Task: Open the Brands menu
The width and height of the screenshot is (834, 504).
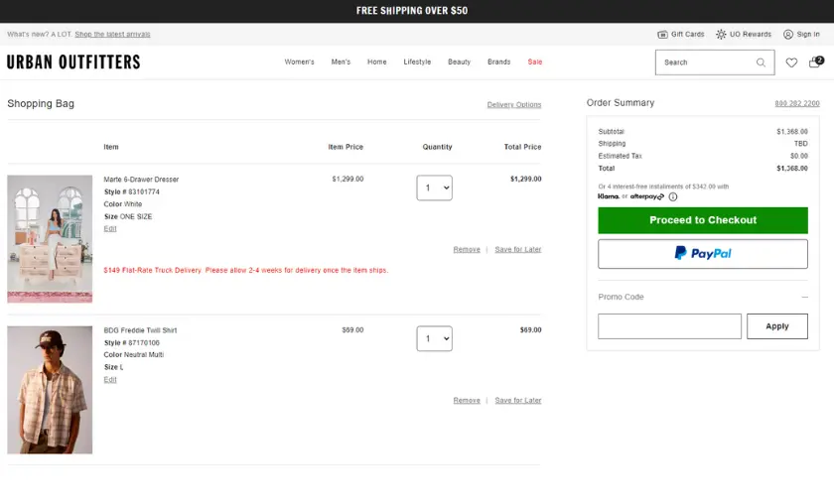Action: [498, 63]
